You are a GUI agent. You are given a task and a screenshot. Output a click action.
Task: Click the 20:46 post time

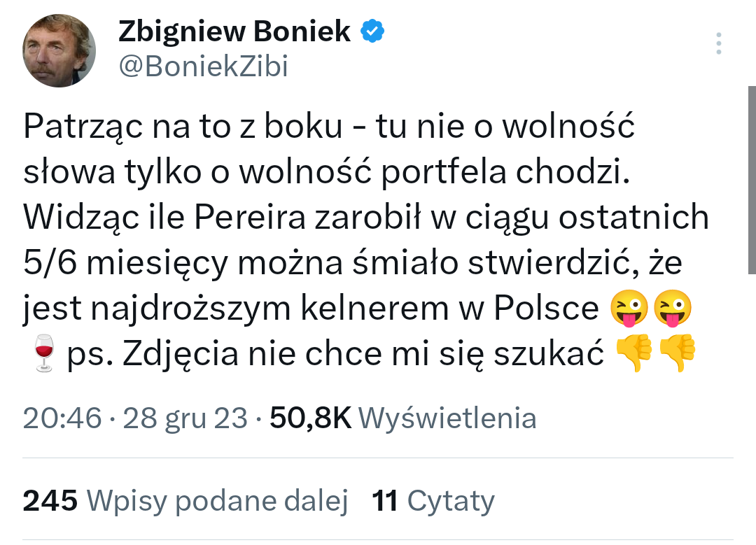point(62,418)
